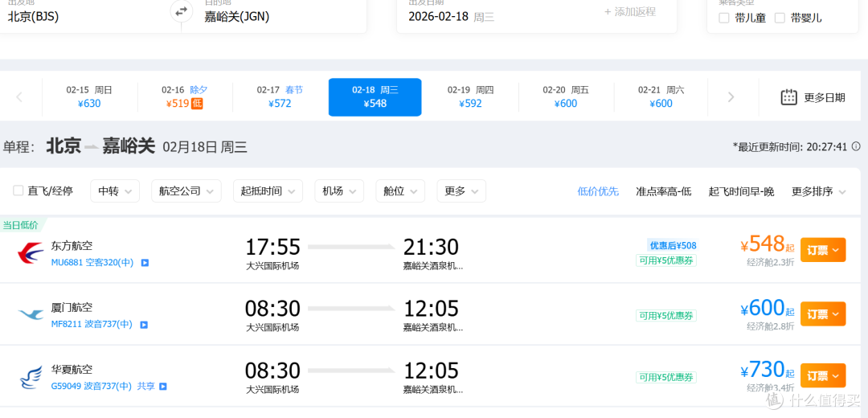Select date 02-17 春节 ¥572
The height and width of the screenshot is (418, 868).
click(280, 97)
